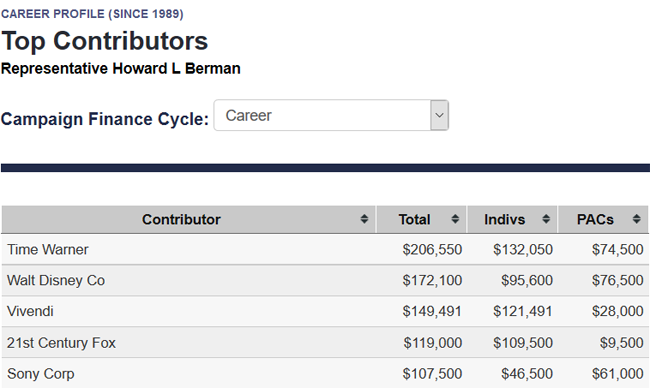Select the Total column header label
Screen dimensions: 650x388
click(414, 219)
